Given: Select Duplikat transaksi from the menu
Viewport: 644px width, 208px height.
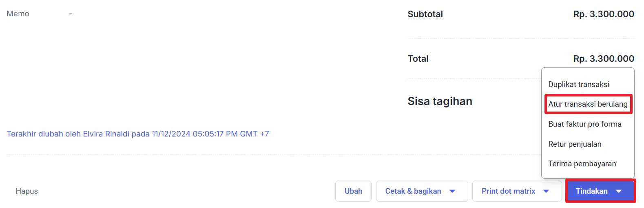Looking at the screenshot, I should click(x=578, y=85).
